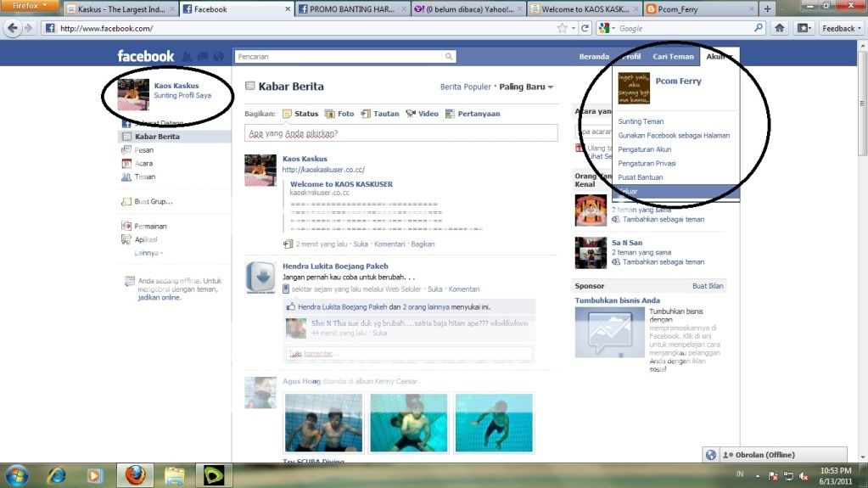Select Pertanyaan share option
The image size is (868, 488).
tap(473, 114)
